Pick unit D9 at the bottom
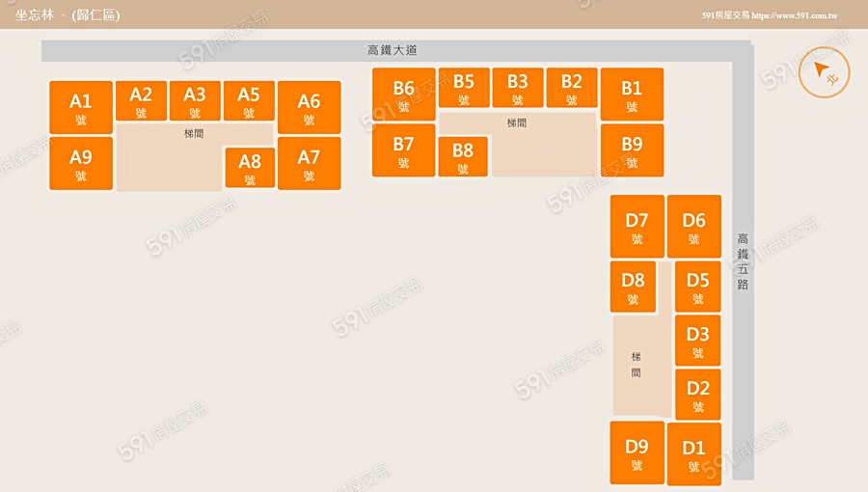Viewport: 868px width, 492px height. pos(637,452)
